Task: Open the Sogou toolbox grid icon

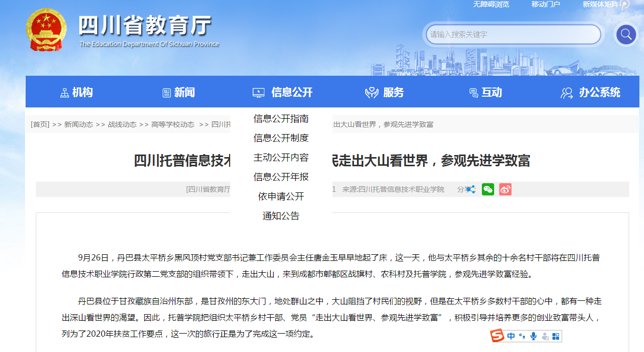Action: tap(556, 336)
